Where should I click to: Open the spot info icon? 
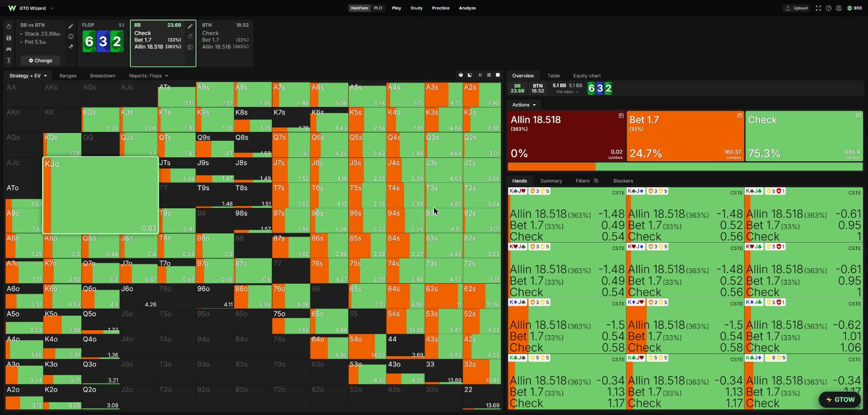point(71,37)
